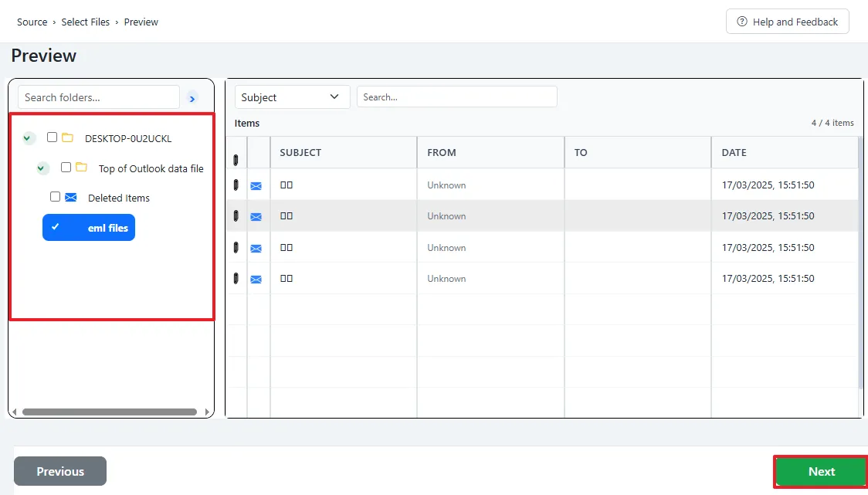Click the folder icon next to DESKTOP-0U2UCKL
This screenshot has width=868, height=495.
coord(67,137)
